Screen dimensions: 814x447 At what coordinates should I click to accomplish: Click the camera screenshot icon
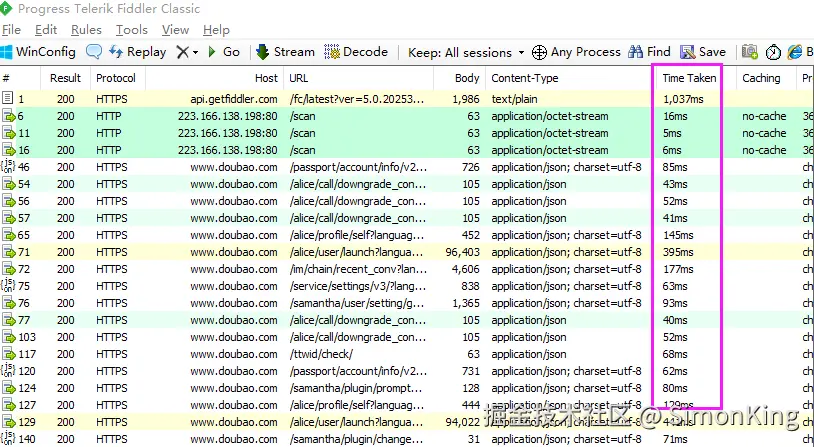(749, 52)
